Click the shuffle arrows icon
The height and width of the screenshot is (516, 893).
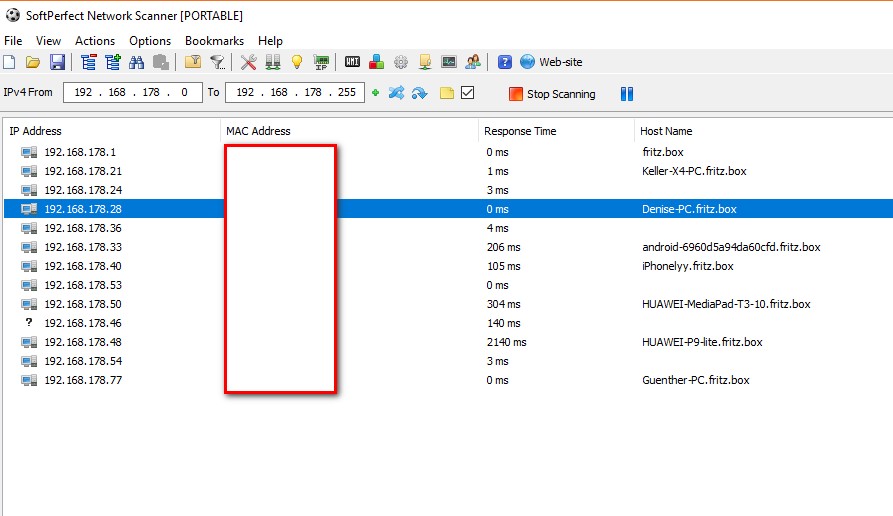[x=397, y=93]
